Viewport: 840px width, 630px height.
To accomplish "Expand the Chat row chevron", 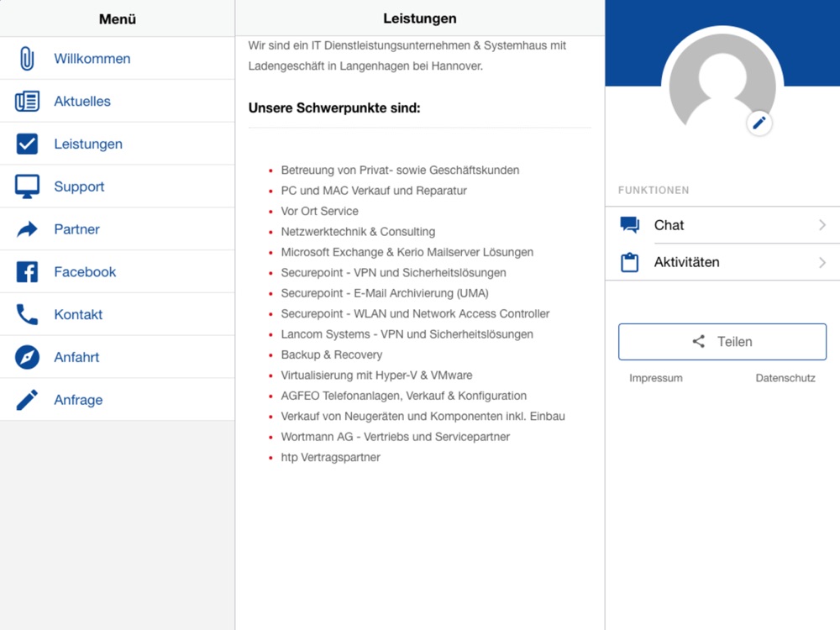I will point(822,225).
